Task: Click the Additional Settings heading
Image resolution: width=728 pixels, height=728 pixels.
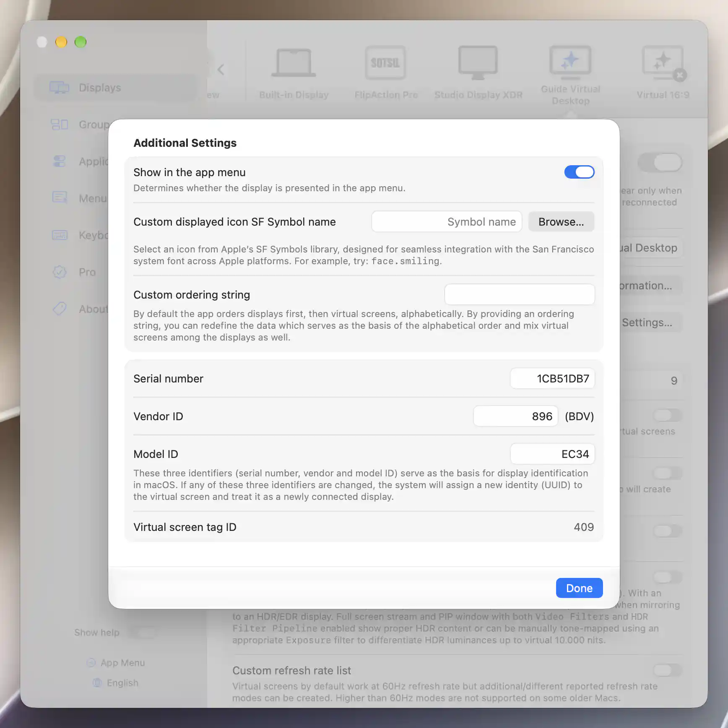Action: coord(185,143)
